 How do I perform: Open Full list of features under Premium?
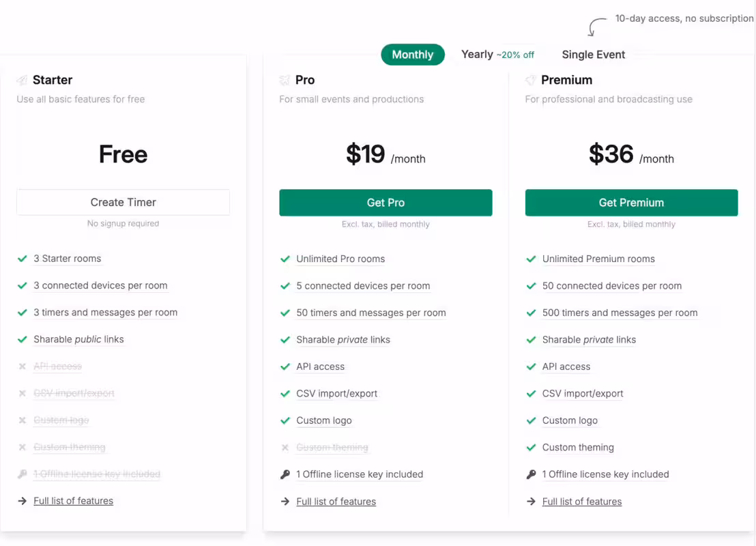(582, 502)
